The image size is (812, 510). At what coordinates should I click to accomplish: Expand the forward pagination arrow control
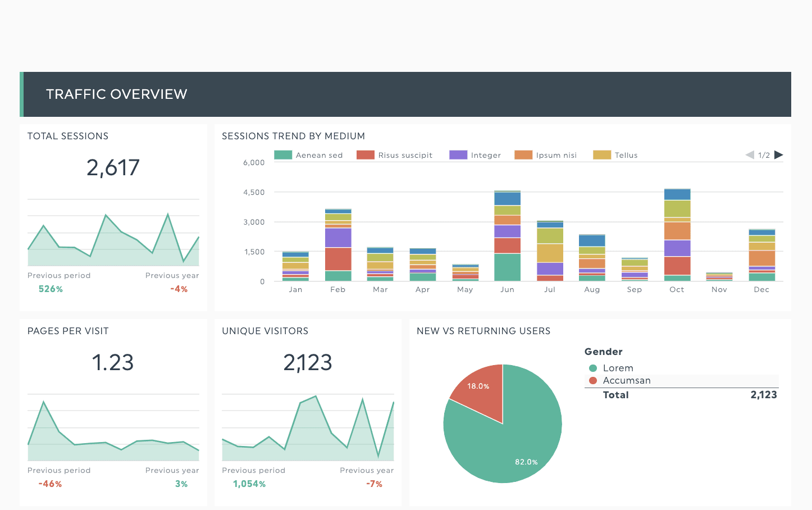click(x=779, y=154)
